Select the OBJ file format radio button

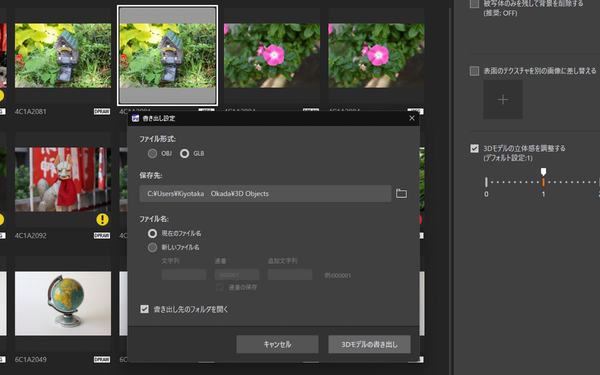click(152, 153)
